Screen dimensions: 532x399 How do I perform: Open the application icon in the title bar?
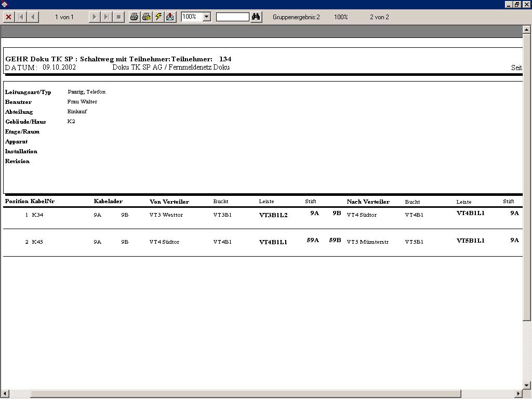point(4,4)
